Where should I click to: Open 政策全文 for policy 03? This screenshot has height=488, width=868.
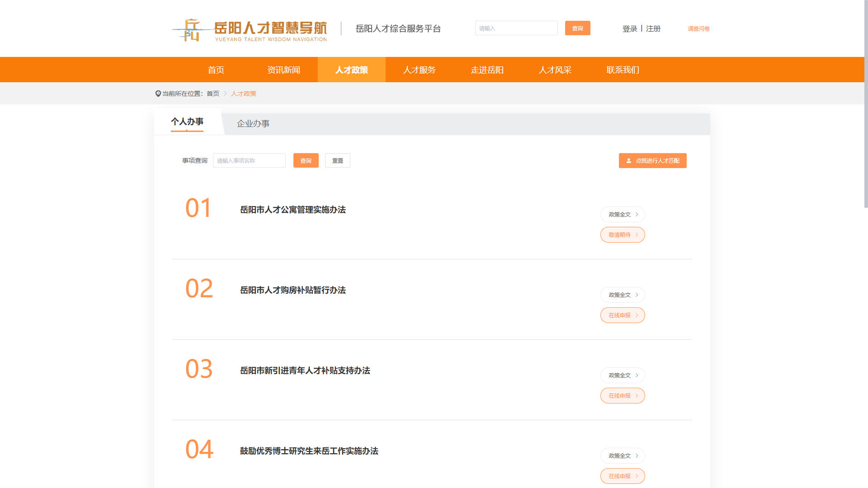point(622,375)
